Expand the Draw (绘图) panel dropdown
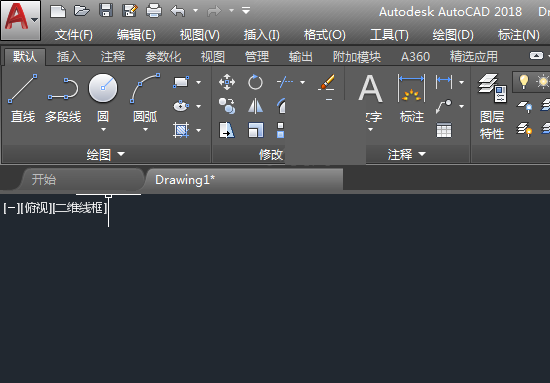Image resolution: width=550 pixels, height=383 pixels. point(121,154)
